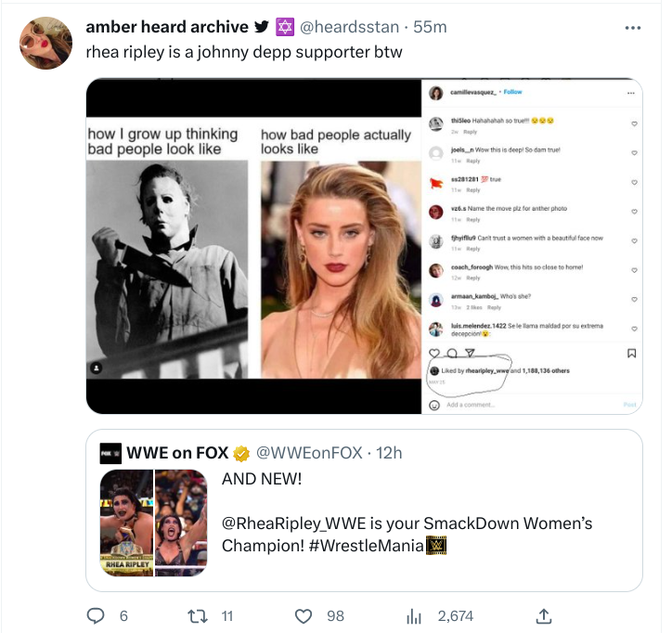Click the @WWEonFOX handle in quoted tweet
The height and width of the screenshot is (633, 672).
[x=309, y=453]
